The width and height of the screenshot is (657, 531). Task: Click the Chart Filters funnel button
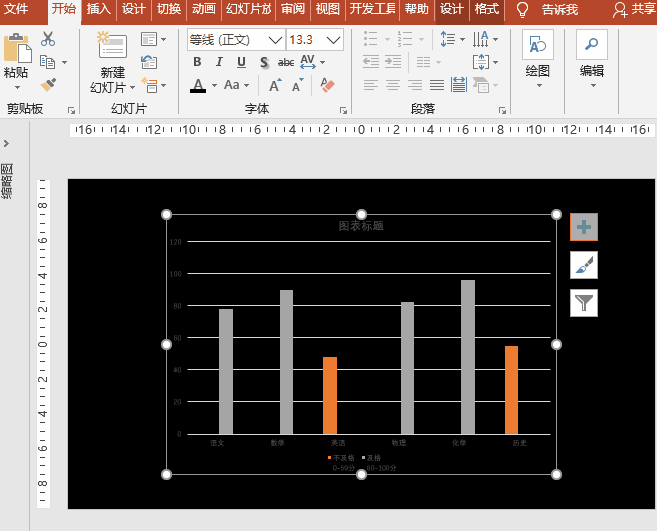click(x=584, y=303)
